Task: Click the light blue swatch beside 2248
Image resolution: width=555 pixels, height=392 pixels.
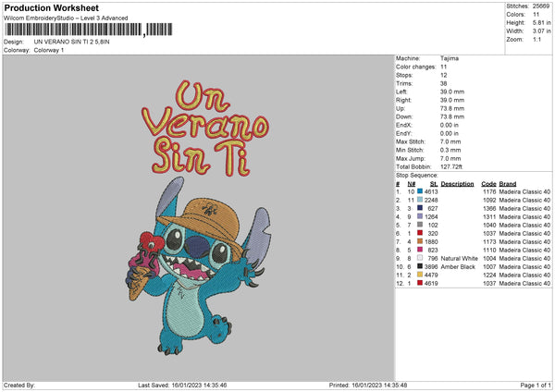Action: click(x=420, y=200)
